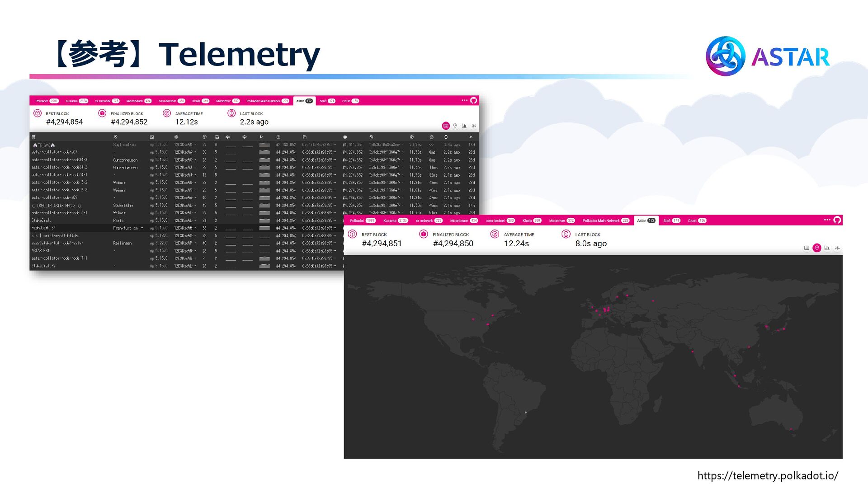Click the three-dots menu in the list-view window

(x=464, y=100)
